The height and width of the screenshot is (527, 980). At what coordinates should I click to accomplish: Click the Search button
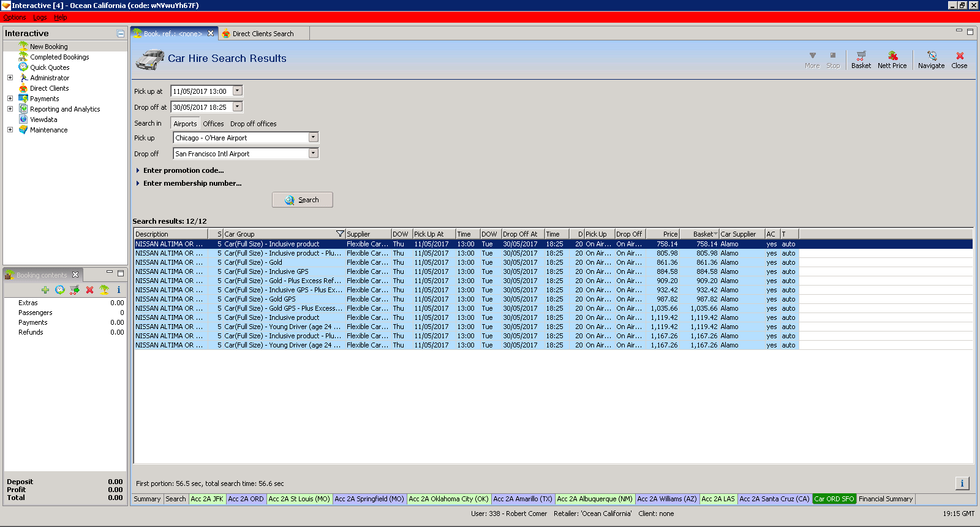tap(302, 200)
